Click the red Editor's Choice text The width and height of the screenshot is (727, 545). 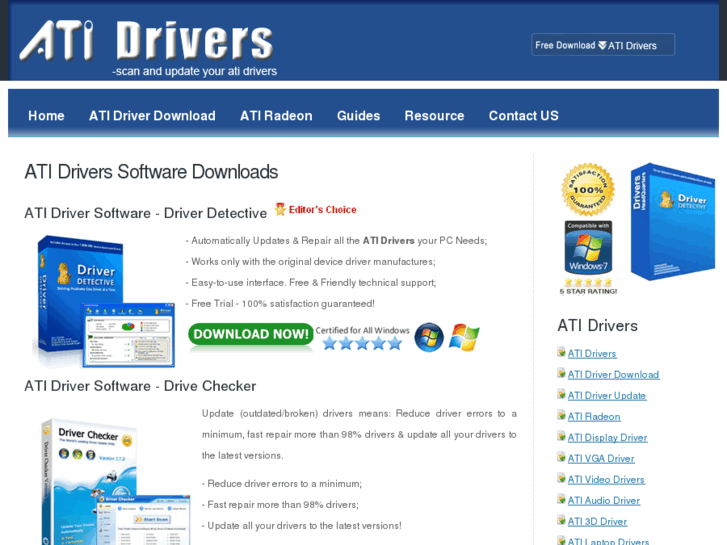tap(323, 210)
